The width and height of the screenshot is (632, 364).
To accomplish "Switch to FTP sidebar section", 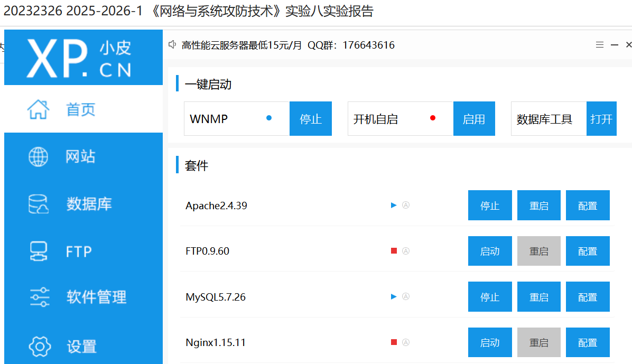I will [83, 251].
